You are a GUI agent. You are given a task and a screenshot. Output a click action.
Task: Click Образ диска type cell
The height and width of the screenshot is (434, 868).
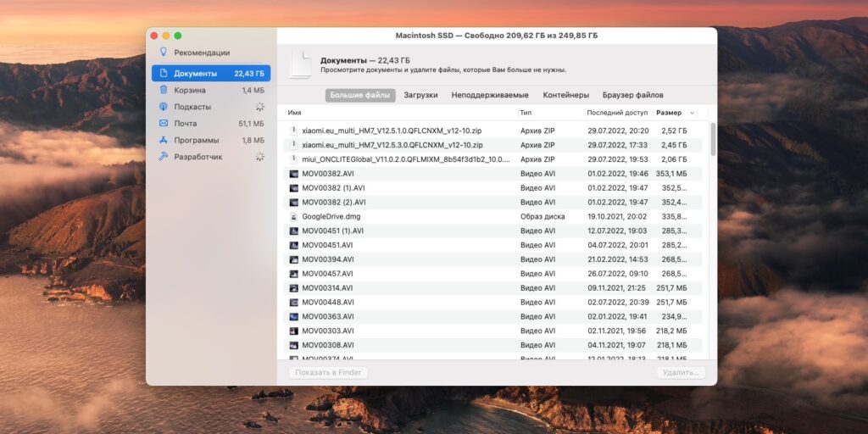point(542,216)
